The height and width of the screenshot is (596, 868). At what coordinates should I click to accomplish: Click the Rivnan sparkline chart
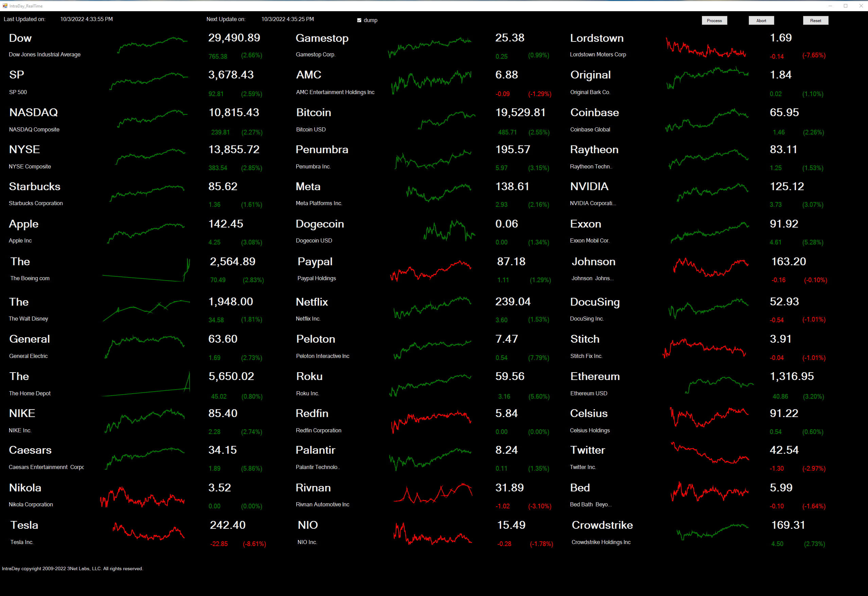[x=432, y=493]
